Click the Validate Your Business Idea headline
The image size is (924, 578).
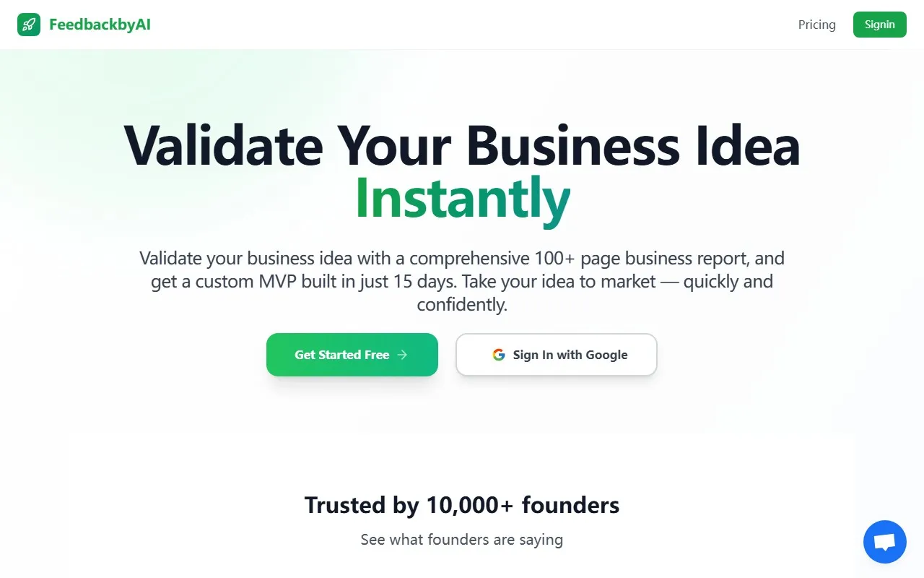pyautogui.click(x=461, y=145)
